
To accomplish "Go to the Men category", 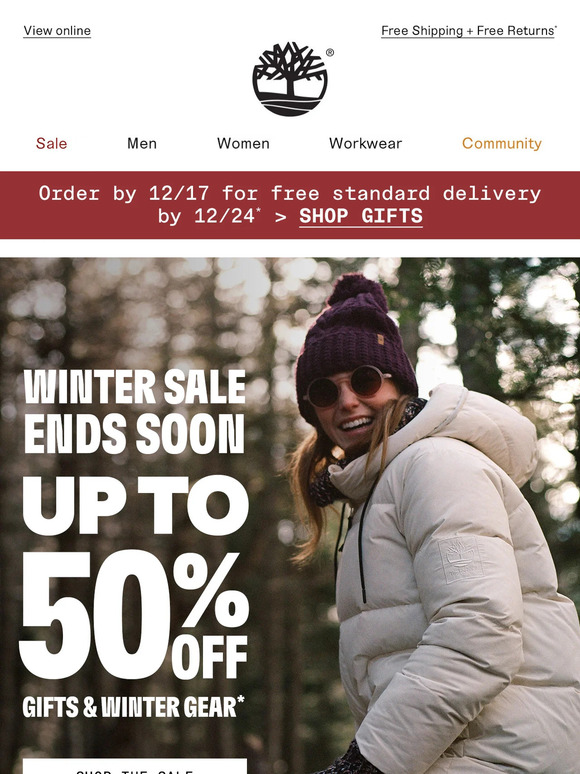I will coord(142,143).
